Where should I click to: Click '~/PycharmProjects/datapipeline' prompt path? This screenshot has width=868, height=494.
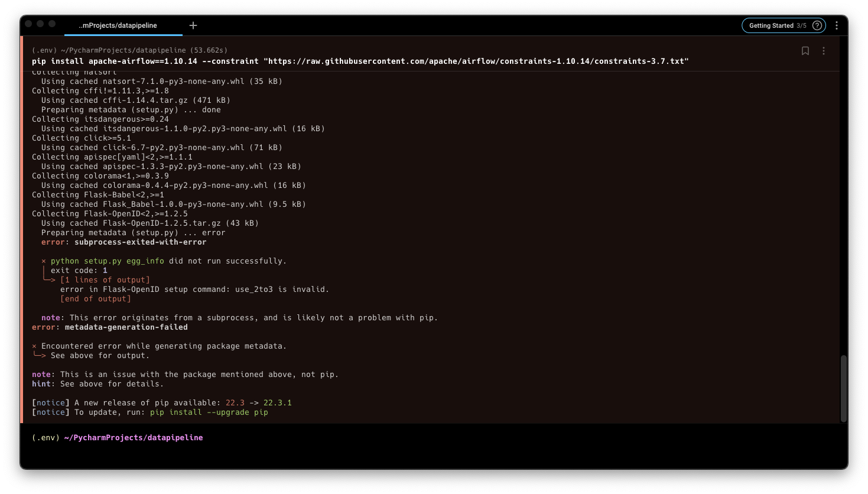tap(134, 438)
